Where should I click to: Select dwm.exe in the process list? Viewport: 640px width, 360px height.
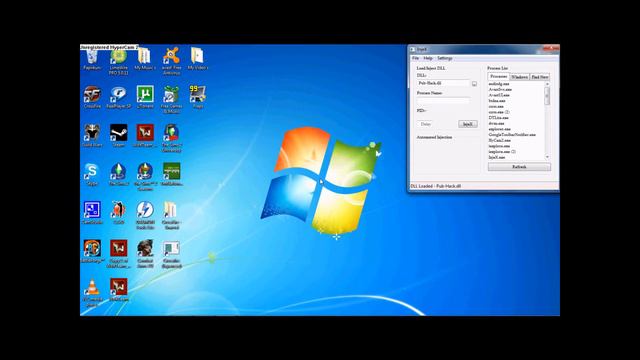coord(496,123)
